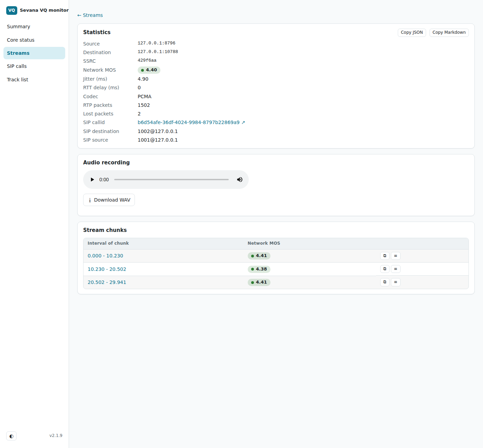Mute the audio player volume
Screen dimensions: 483x448
tap(239, 180)
